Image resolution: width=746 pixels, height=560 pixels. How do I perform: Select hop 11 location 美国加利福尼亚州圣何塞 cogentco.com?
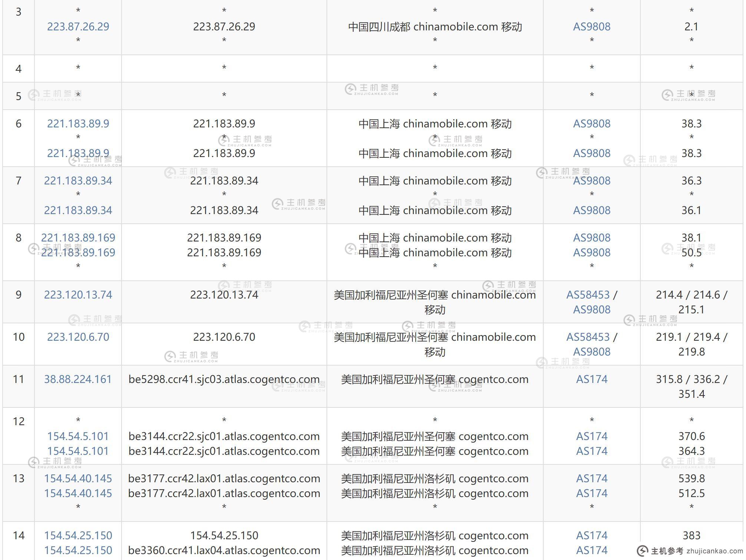coord(435,379)
